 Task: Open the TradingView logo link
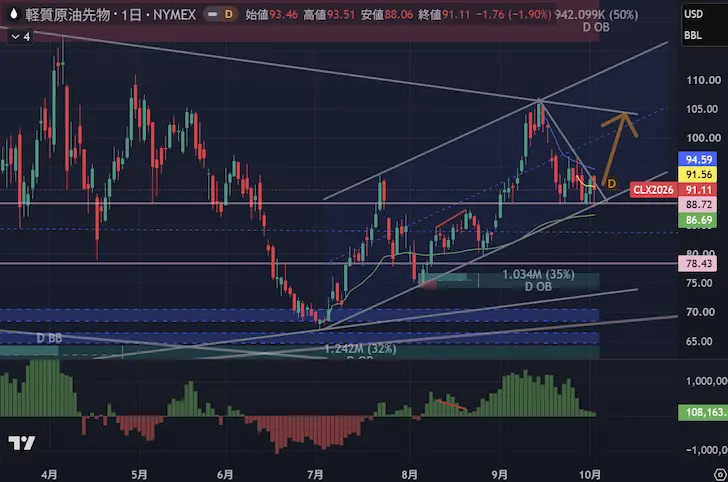(x=21, y=443)
